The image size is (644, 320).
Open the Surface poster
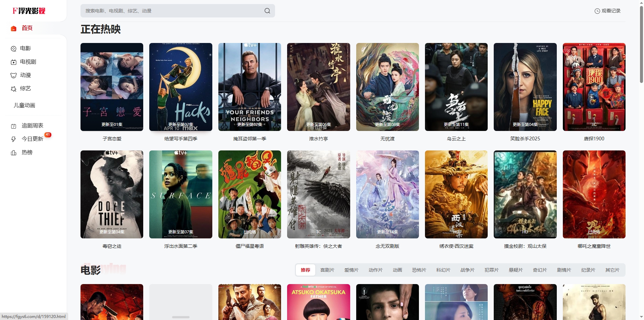click(x=181, y=194)
